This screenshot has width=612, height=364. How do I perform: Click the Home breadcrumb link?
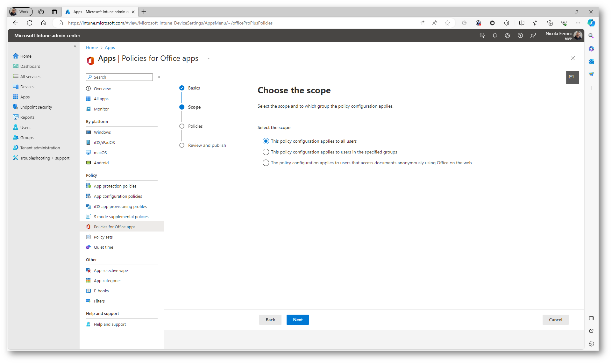point(92,47)
